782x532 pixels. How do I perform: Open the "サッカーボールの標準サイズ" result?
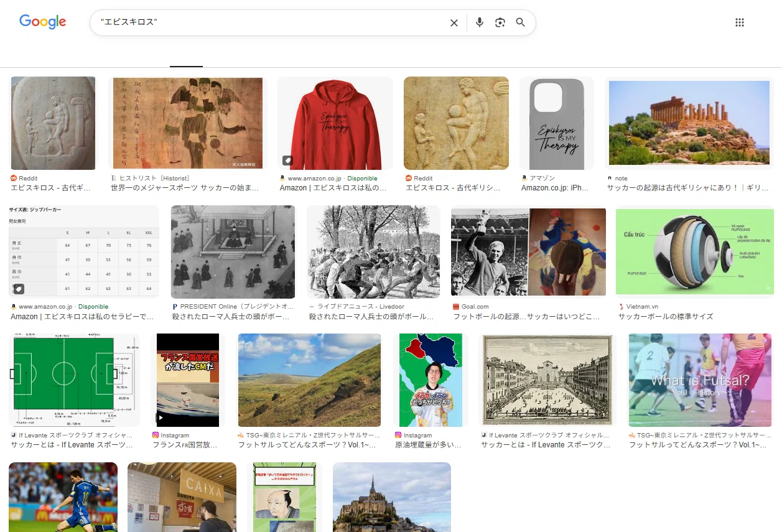666,316
